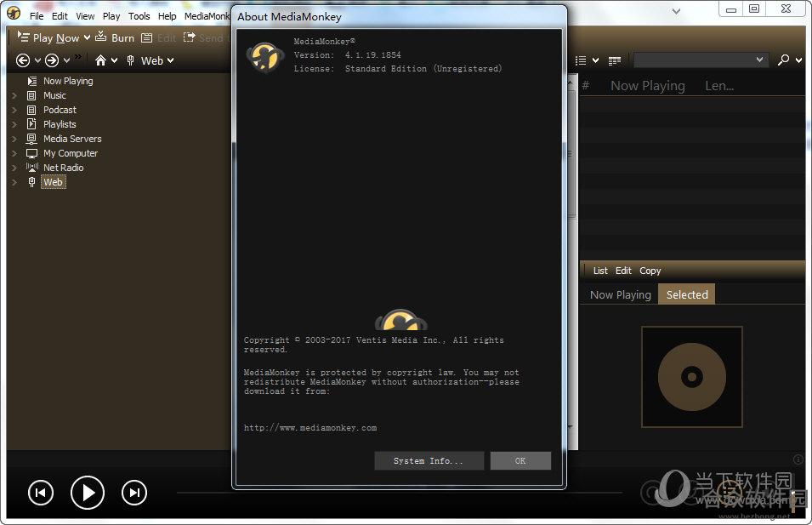Image resolution: width=812 pixels, height=525 pixels.
Task: Click the column layout icon
Action: click(x=615, y=61)
